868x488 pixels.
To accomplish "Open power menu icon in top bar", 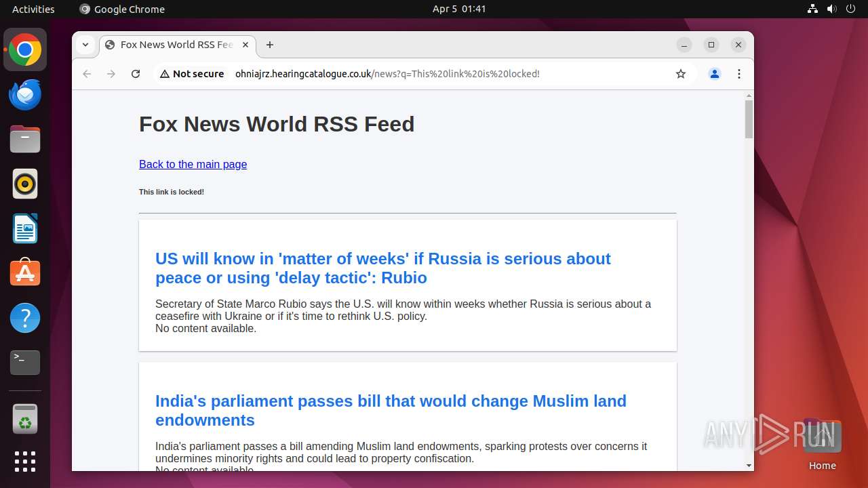I will (850, 9).
